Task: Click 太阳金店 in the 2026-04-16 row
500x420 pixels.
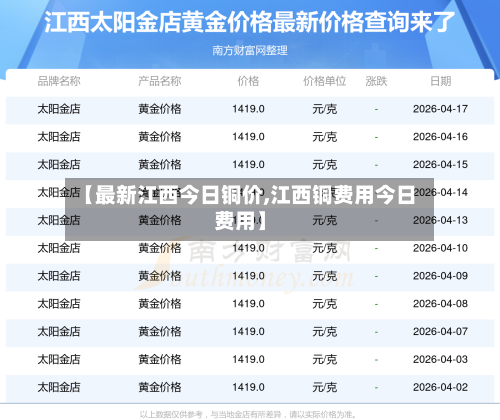Action: 59,137
